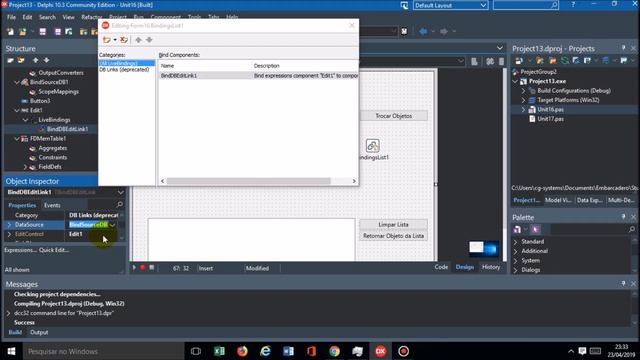The height and width of the screenshot is (360, 640).
Task: Select Unit17.pas in Projects tree
Action: (550, 119)
